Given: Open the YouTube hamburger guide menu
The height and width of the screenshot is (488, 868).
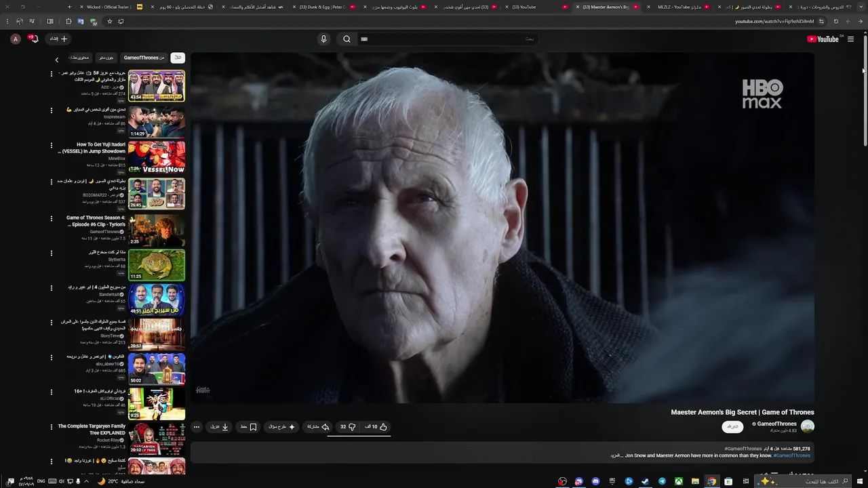Looking at the screenshot, I should pyautogui.click(x=850, y=39).
